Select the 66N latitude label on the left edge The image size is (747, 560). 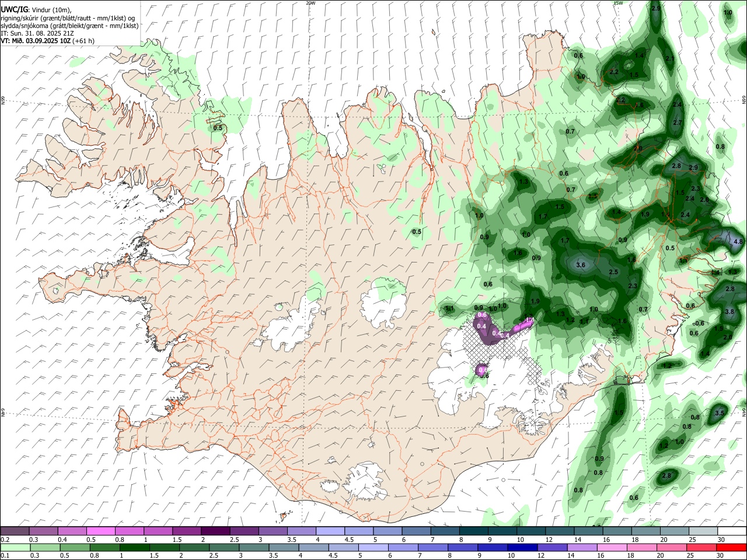click(x=3, y=100)
